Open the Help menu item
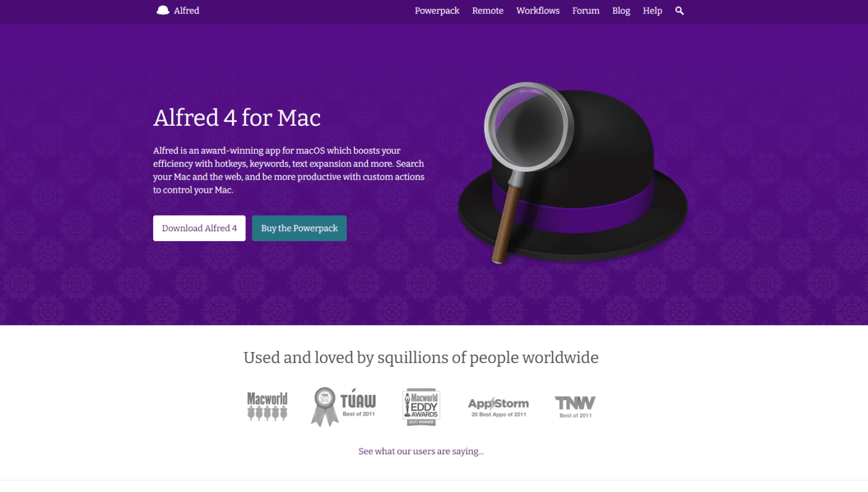Image resolution: width=868 pixels, height=492 pixels. [x=652, y=11]
